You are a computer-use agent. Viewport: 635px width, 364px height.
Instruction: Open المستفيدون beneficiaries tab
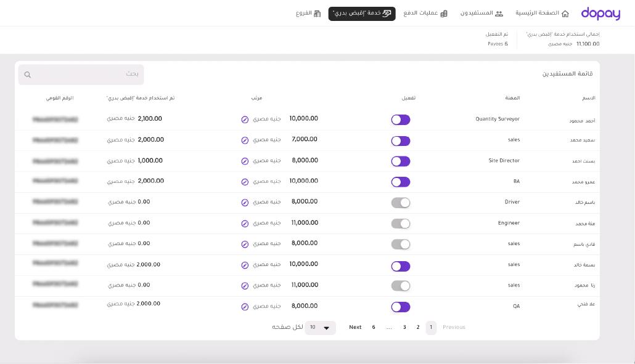pos(481,14)
